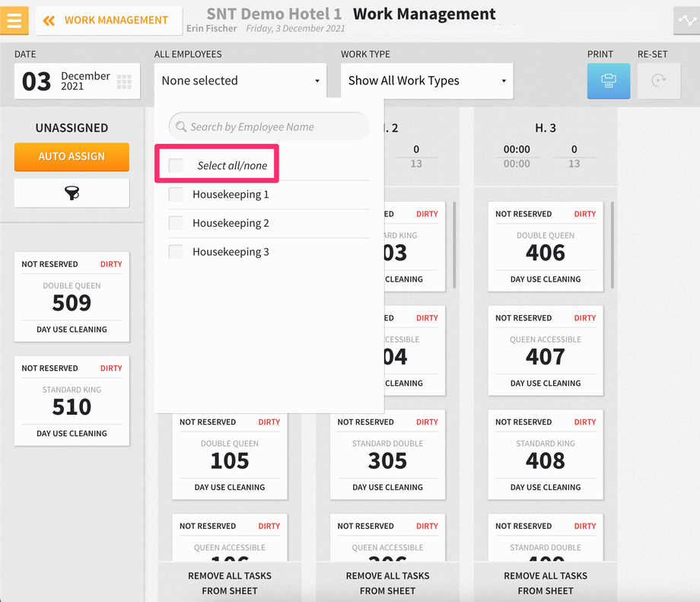Screen dimensions: 700x602
Task: Select room 407 Queen Accessible card
Action: click(x=546, y=351)
